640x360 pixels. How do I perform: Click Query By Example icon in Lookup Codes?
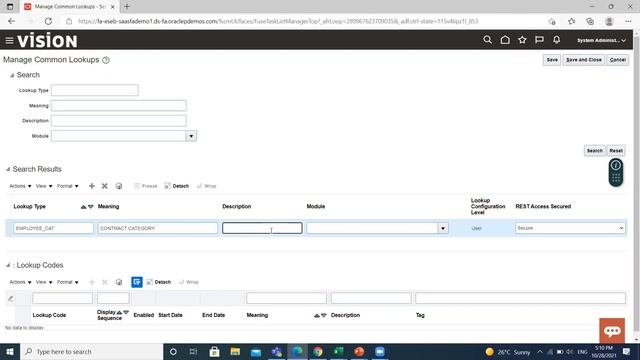137,282
